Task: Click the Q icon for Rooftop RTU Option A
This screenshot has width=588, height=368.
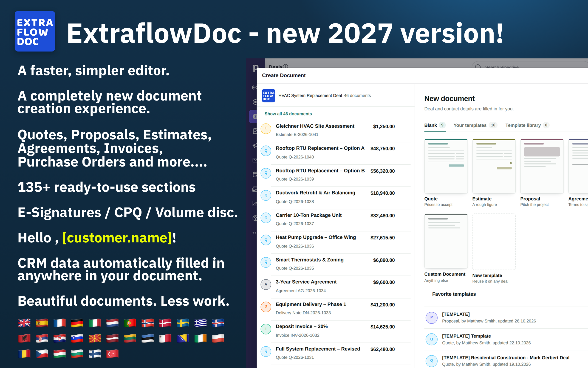Action: coord(266,151)
